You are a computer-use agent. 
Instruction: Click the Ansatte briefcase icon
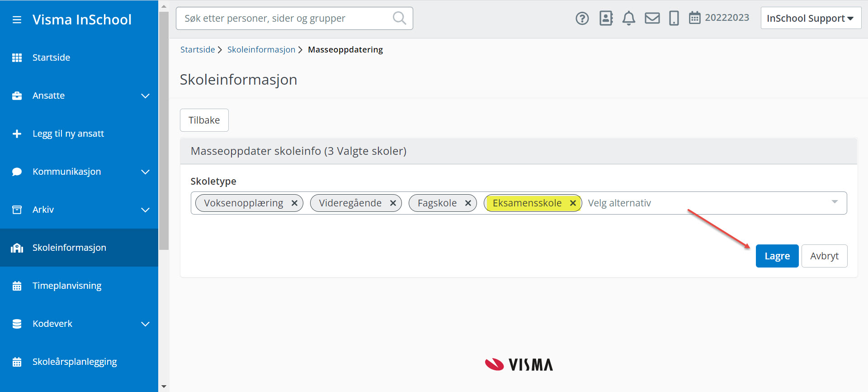[17, 96]
